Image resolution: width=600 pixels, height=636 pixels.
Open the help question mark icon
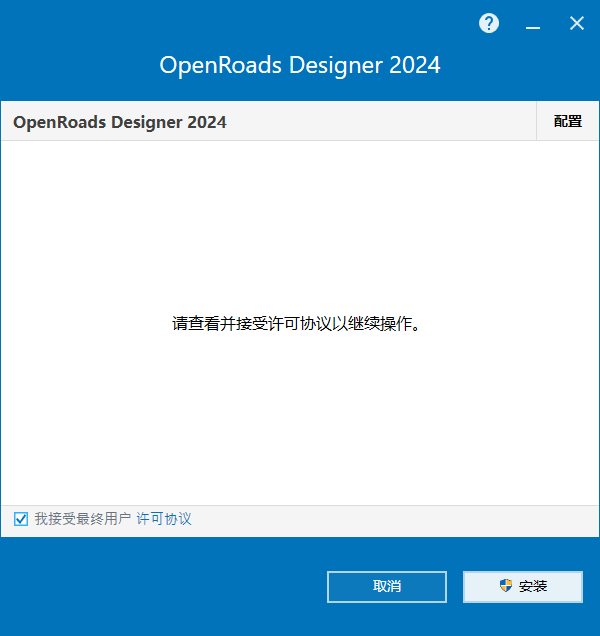click(489, 24)
